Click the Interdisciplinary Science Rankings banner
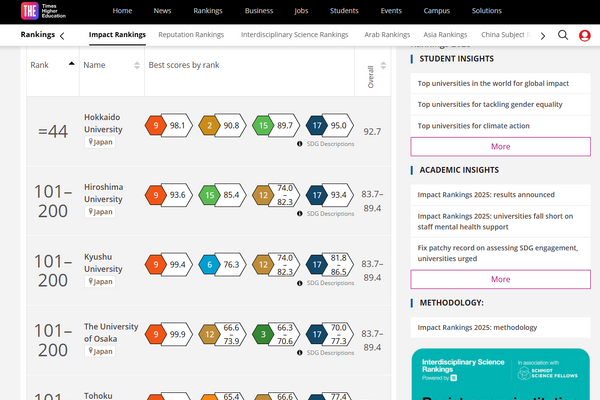This screenshot has width=600, height=400. (501, 374)
